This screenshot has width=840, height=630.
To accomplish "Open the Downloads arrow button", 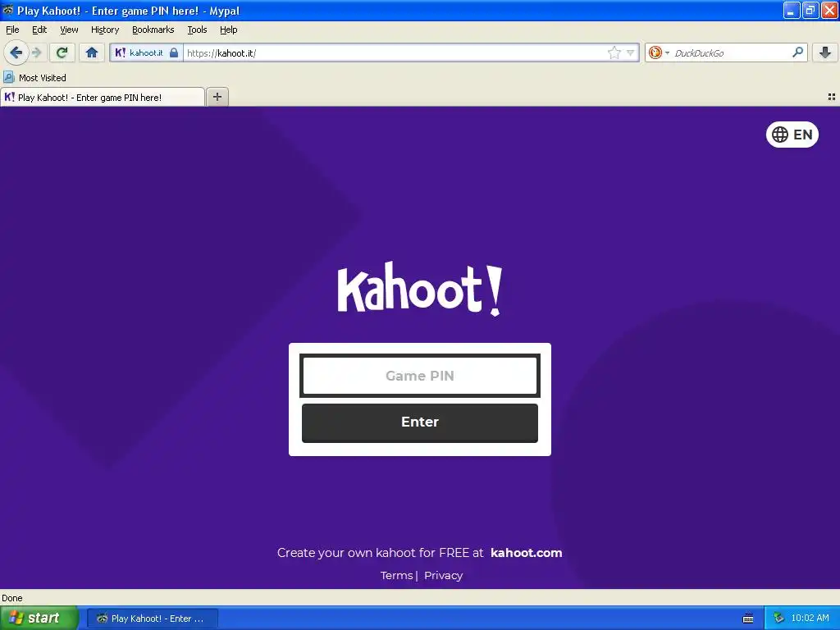I will pyautogui.click(x=825, y=52).
